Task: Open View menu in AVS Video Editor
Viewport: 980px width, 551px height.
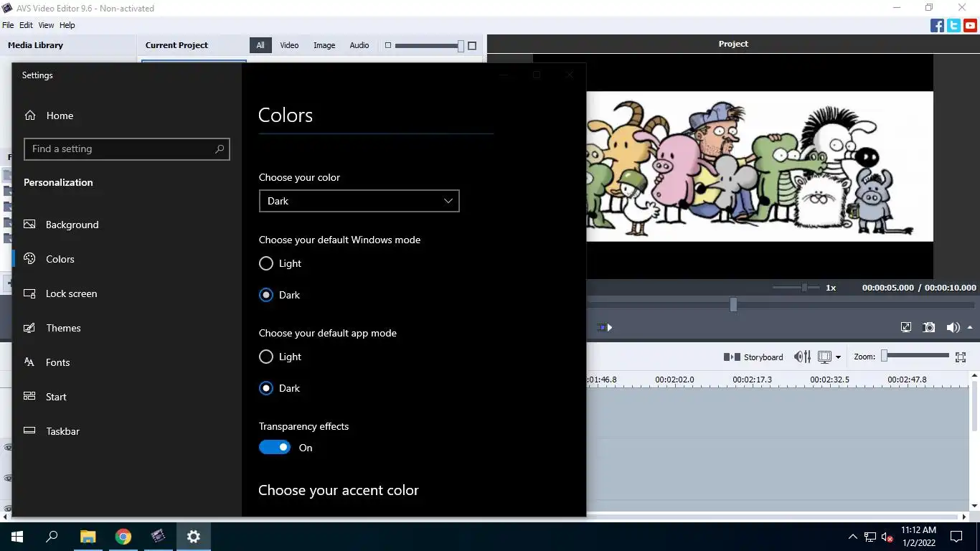Action: tap(46, 25)
